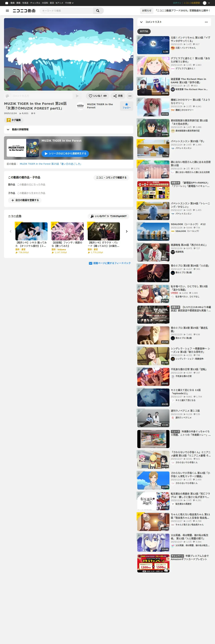Open 大百科 in top navigation
The height and width of the screenshot is (644, 215).
pyautogui.click(x=45, y=3)
